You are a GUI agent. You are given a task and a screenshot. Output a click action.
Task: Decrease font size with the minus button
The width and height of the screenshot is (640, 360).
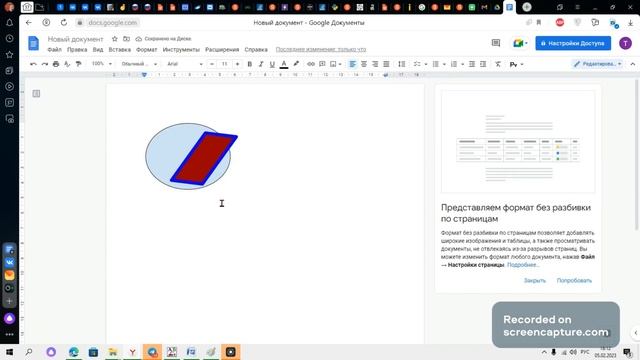211,64
